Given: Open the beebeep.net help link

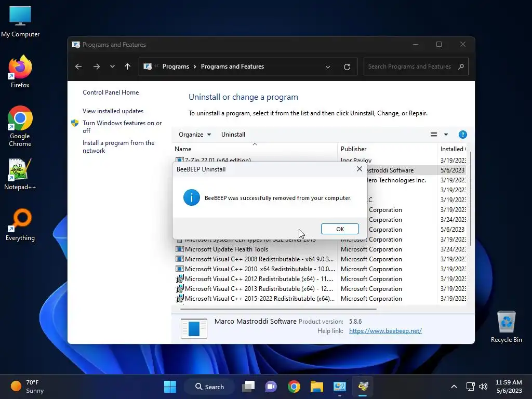Looking at the screenshot, I should pyautogui.click(x=385, y=331).
